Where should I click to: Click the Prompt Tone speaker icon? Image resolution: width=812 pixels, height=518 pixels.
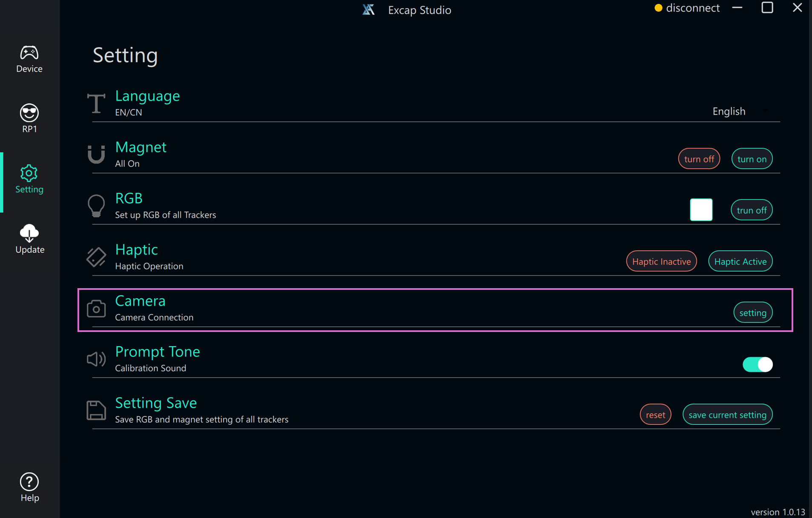[96, 359]
